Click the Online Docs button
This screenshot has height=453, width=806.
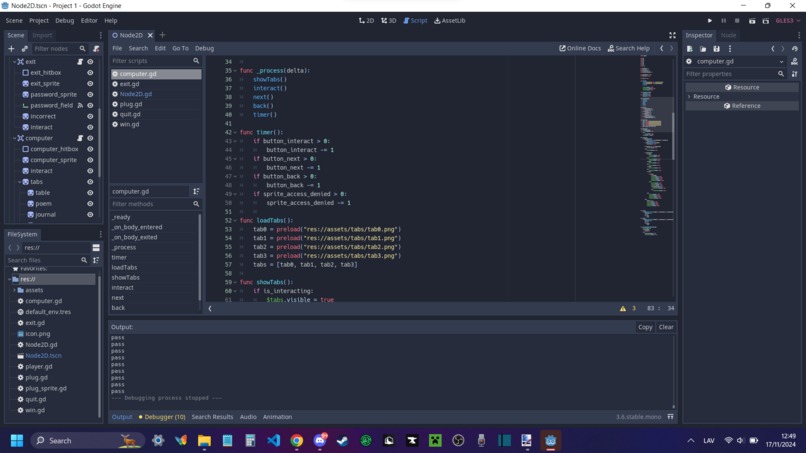pyautogui.click(x=580, y=48)
